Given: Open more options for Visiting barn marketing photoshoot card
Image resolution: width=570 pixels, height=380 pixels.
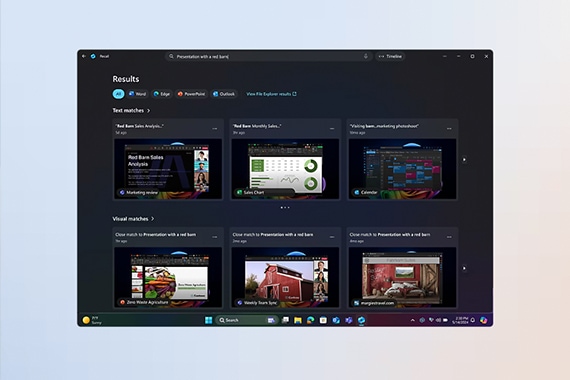Looking at the screenshot, I should coord(449,129).
